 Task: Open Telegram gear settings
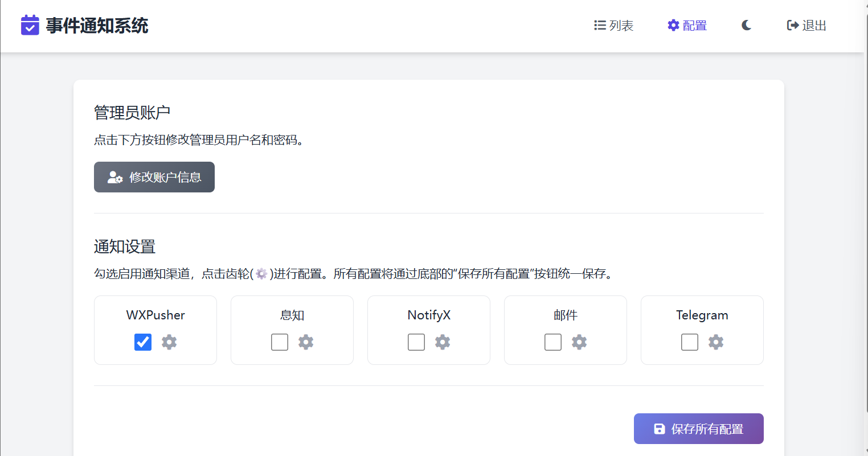point(716,342)
